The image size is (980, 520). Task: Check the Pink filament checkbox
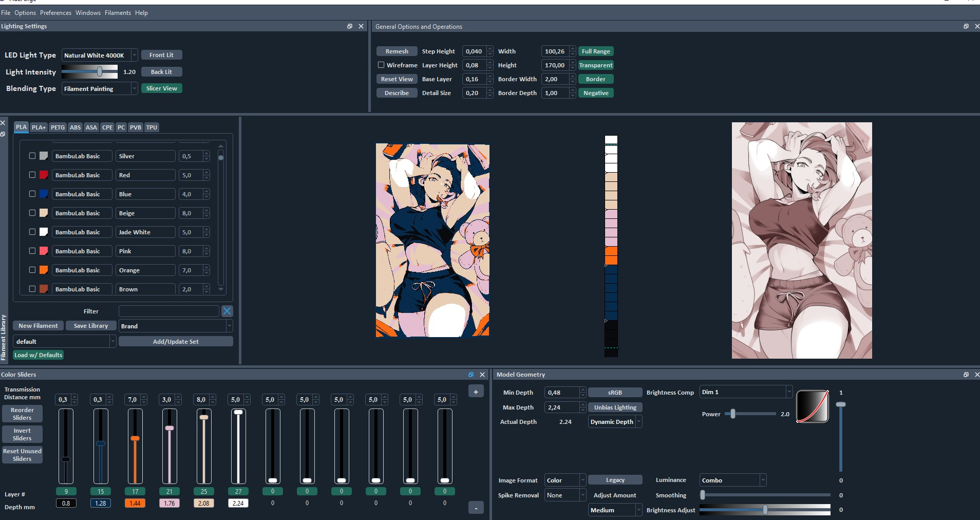32,251
